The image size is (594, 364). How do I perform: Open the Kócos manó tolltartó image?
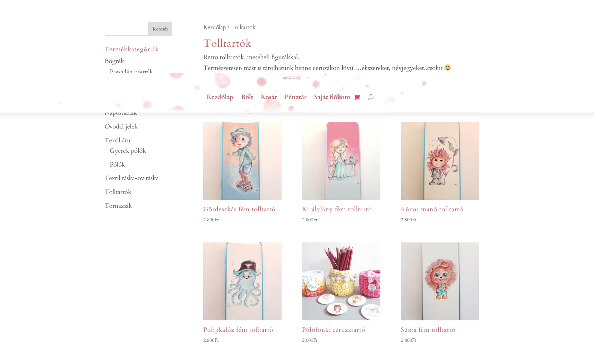click(440, 161)
